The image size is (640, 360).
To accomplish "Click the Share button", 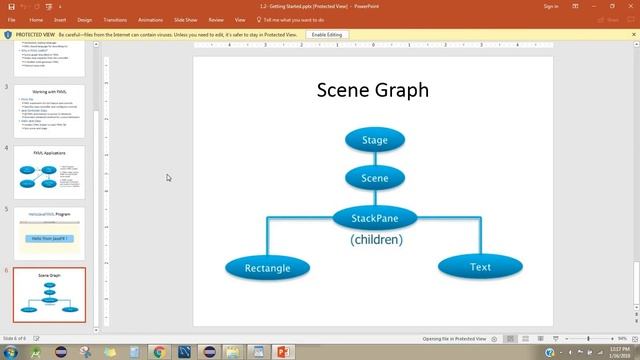I will (609, 20).
